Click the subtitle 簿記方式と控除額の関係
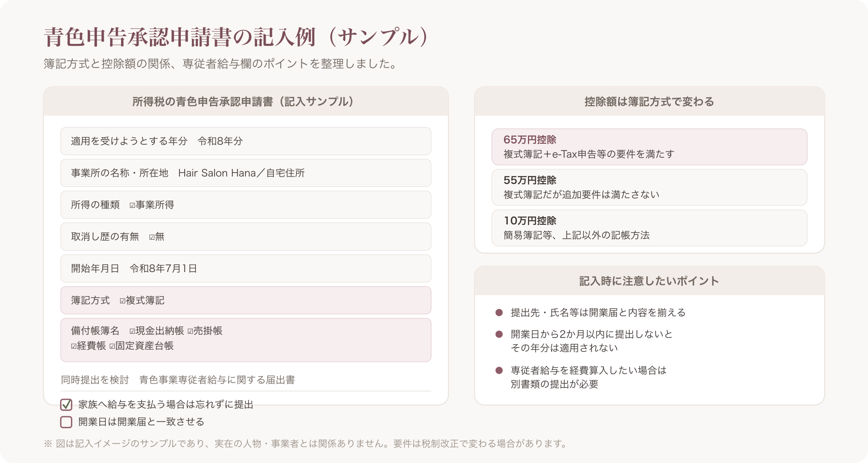The image size is (868, 463). click(x=221, y=64)
